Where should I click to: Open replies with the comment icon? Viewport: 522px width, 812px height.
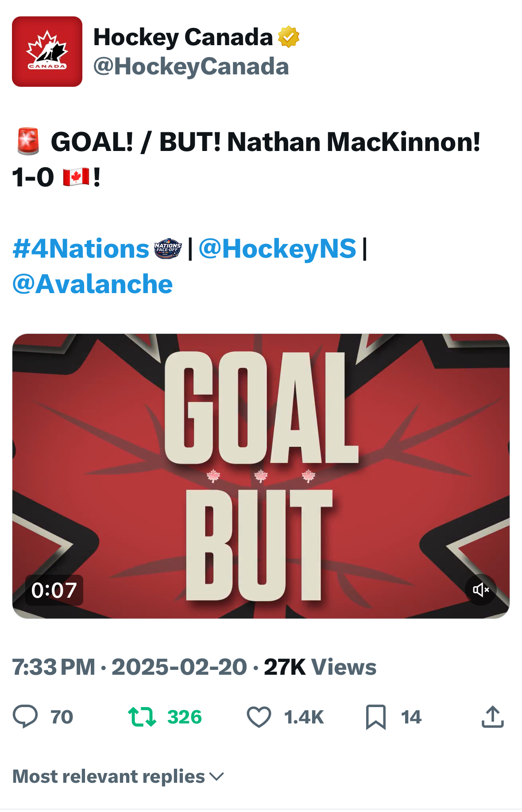coord(25,716)
